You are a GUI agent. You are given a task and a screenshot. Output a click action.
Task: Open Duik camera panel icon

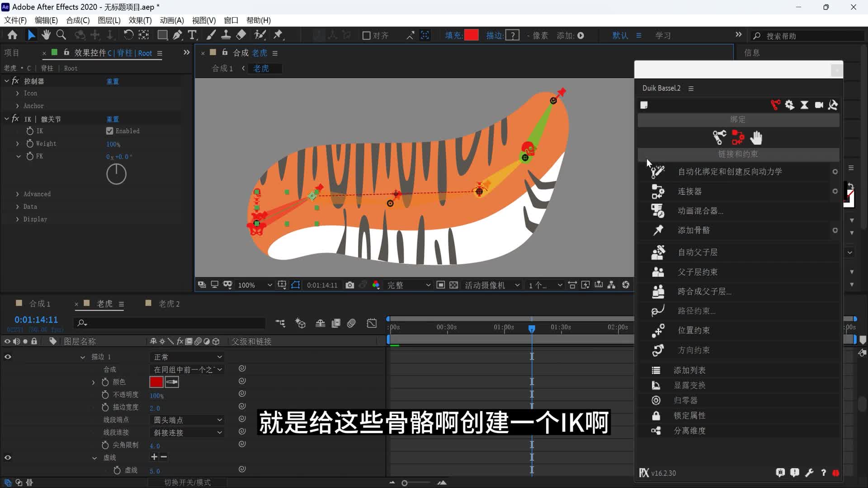click(819, 105)
